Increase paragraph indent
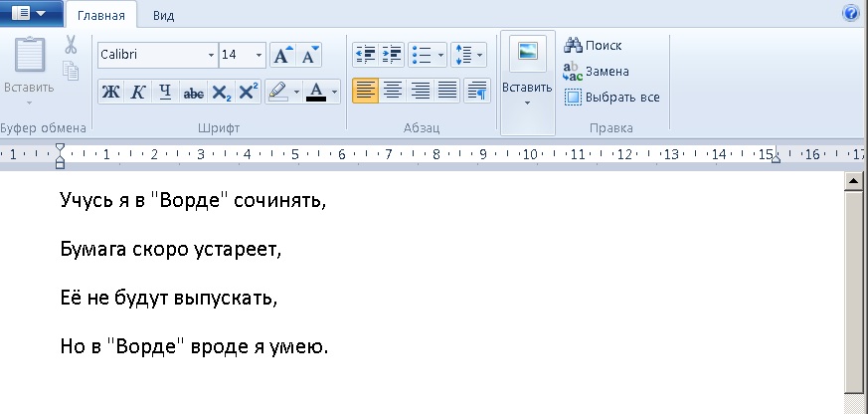 (392, 55)
